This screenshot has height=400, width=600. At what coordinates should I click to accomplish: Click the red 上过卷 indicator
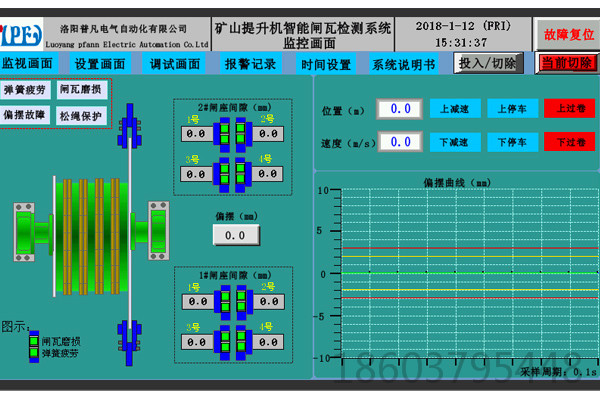(568, 109)
